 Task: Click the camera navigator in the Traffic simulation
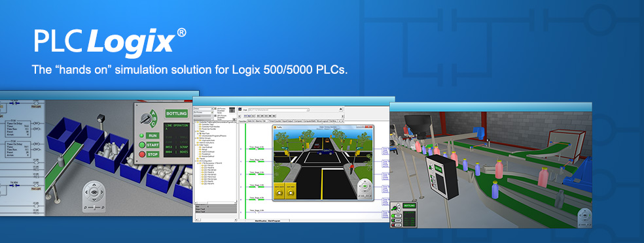[365, 189]
